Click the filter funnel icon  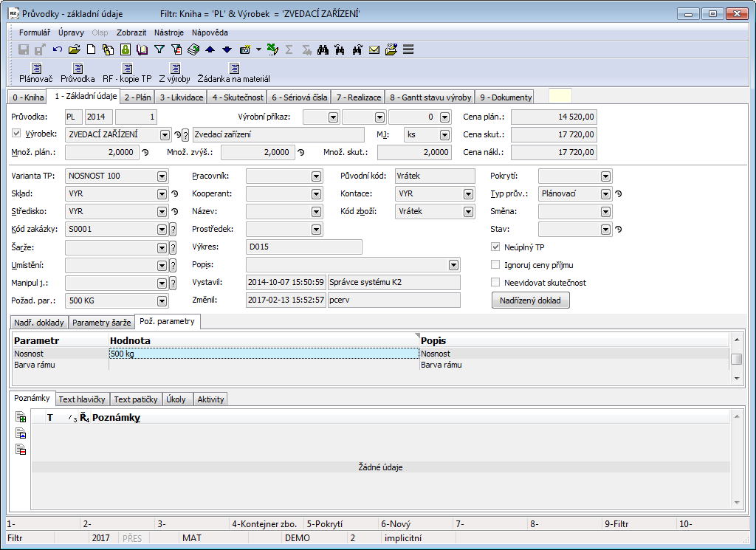tap(159, 49)
